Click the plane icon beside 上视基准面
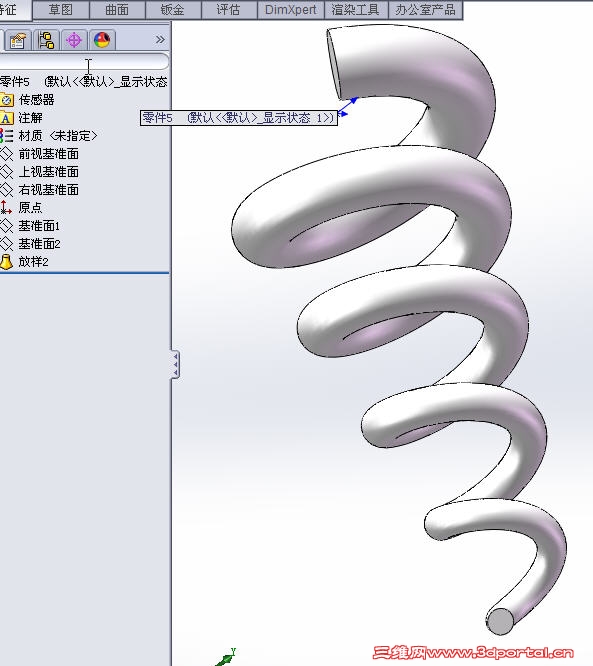This screenshot has width=593, height=666. pos(6,172)
